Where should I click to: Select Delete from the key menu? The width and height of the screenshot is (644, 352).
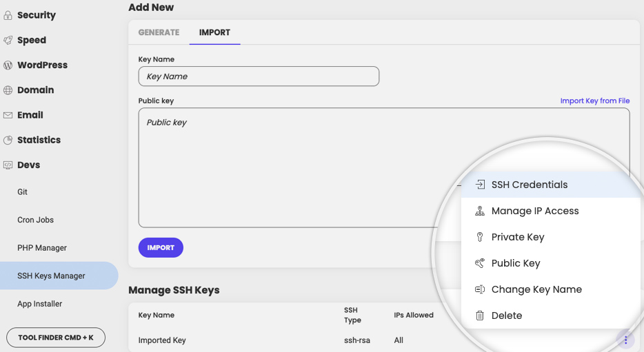pos(550,315)
